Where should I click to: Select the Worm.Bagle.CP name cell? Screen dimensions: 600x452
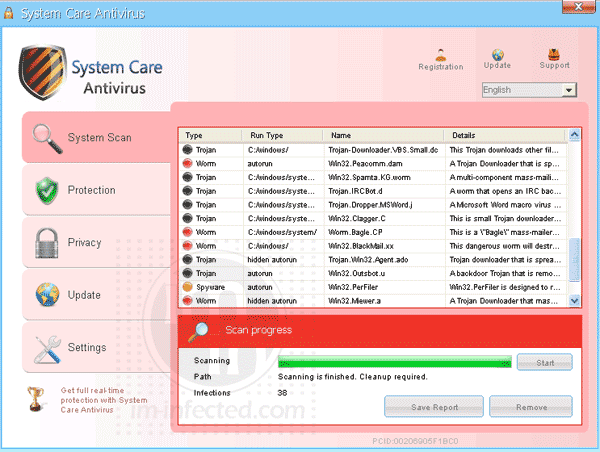(x=384, y=232)
